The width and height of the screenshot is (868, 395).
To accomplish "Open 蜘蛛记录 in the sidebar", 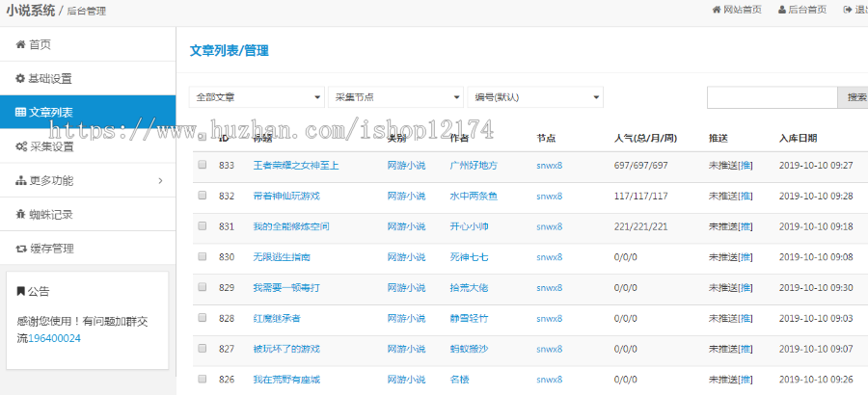I will click(x=88, y=215).
